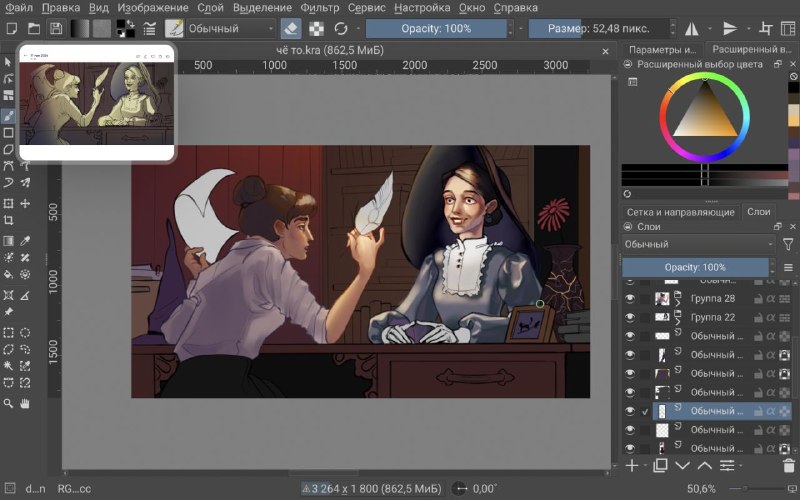Click the reference thumbnail overlay image
Viewport: 800px width, 500px height.
pos(97,103)
